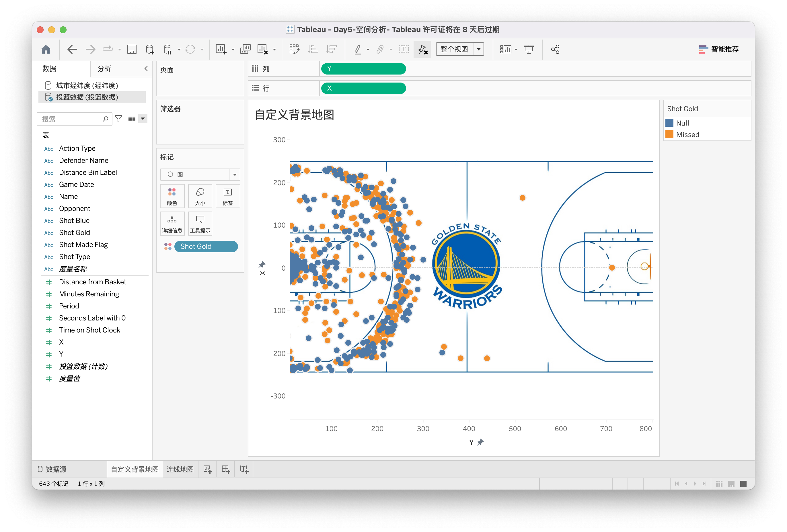Click the Redo forward arrow

click(x=90, y=49)
